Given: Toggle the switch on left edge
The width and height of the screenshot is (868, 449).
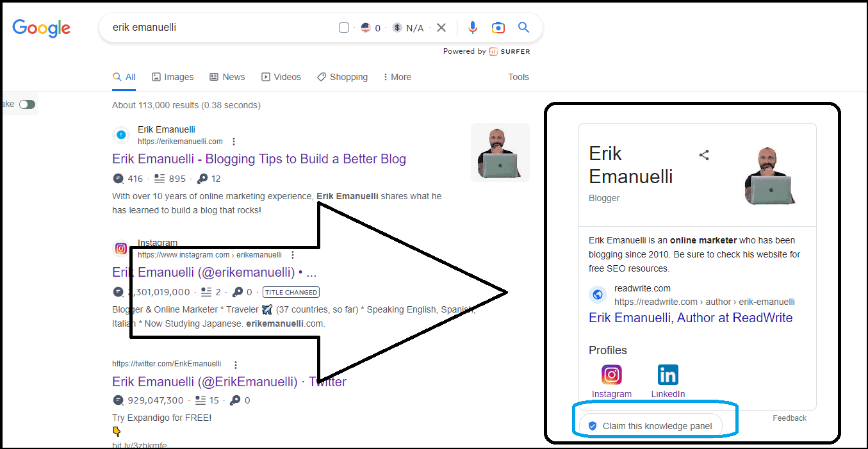Looking at the screenshot, I should [27, 104].
